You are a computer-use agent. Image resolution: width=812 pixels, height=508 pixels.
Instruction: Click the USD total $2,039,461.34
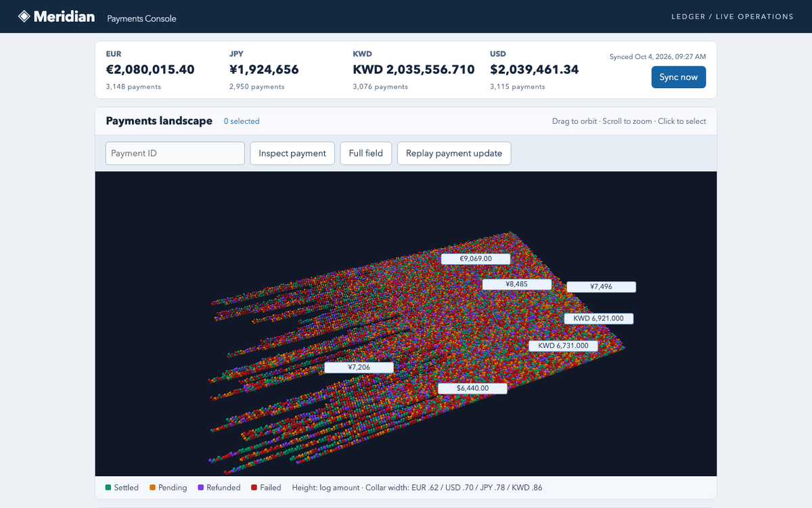(535, 70)
